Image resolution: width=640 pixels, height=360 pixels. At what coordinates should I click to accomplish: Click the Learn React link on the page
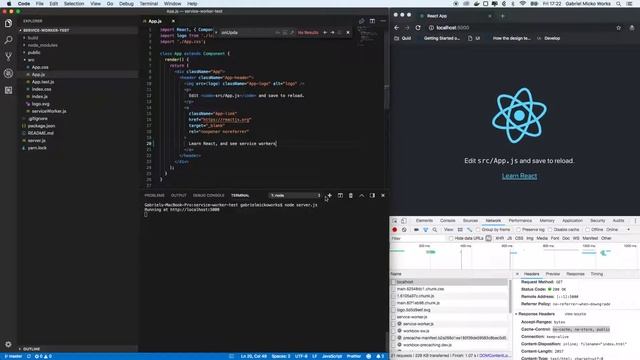(x=519, y=176)
